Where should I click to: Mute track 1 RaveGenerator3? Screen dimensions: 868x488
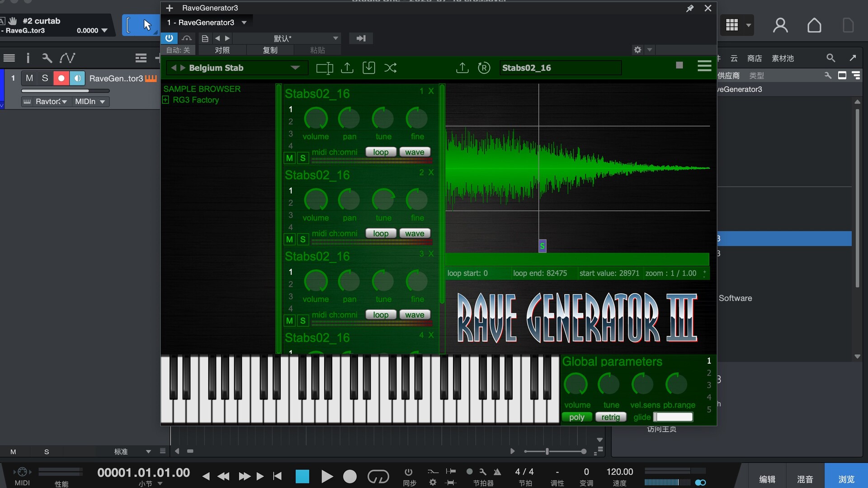[x=29, y=78]
